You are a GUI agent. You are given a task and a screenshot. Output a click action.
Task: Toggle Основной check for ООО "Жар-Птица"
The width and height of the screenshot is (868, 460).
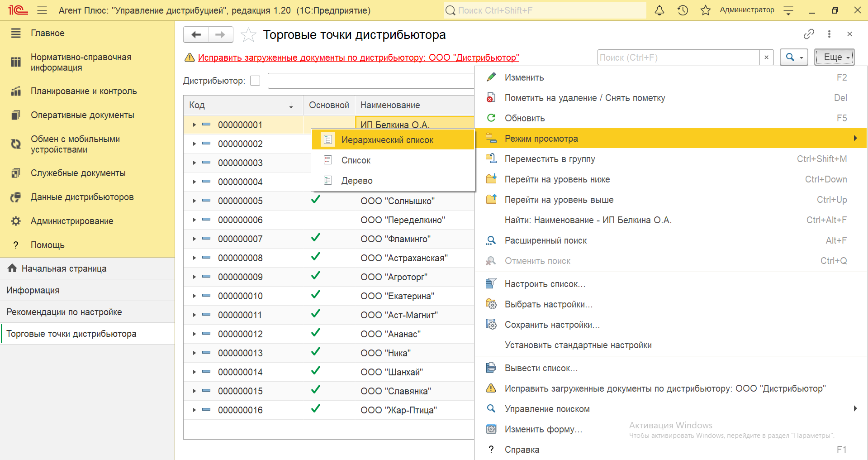316,408
